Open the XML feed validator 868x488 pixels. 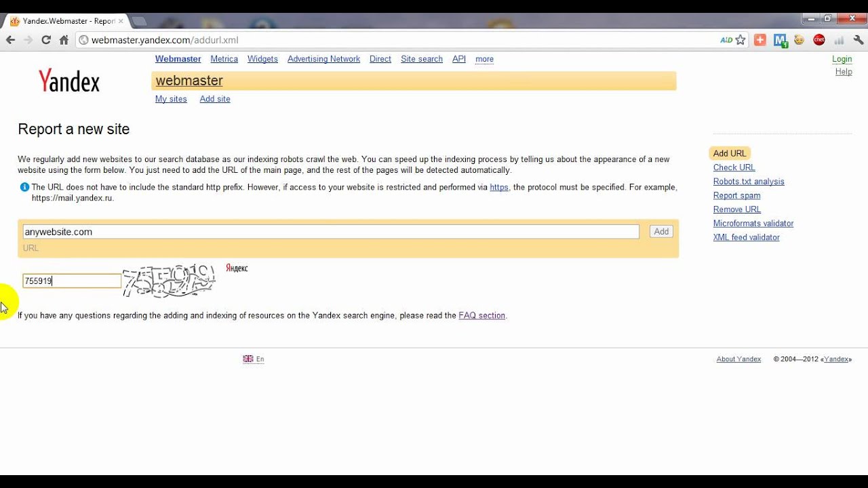coord(746,237)
